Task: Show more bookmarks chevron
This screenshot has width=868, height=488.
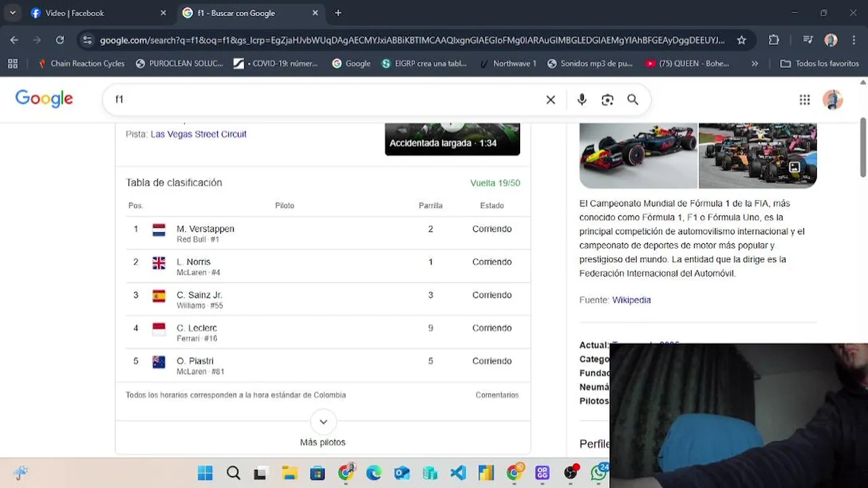Action: point(755,63)
